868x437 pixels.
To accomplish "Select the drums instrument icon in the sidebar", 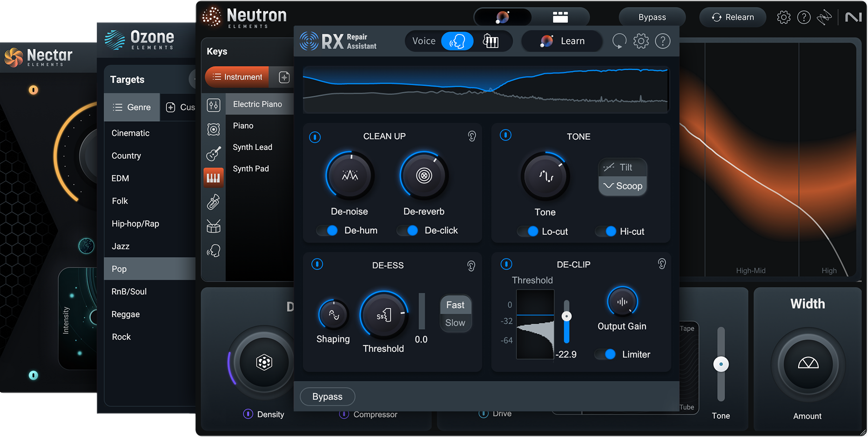I will click(x=213, y=226).
